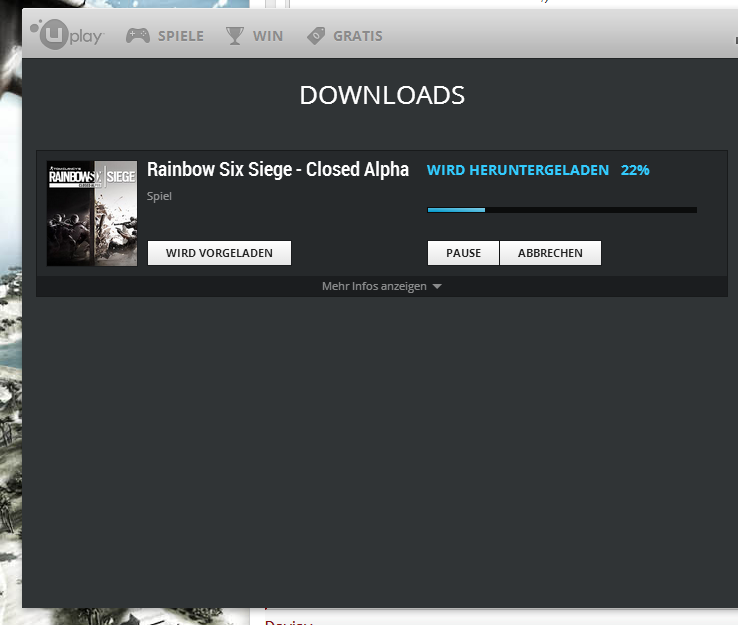
Task: Click the DOWNLOADS heading
Action: [382, 95]
